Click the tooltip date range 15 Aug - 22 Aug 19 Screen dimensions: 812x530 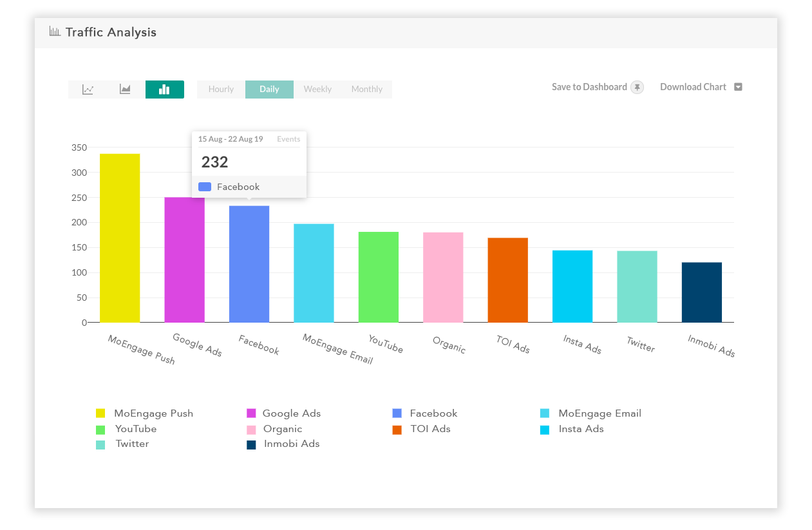pos(231,139)
